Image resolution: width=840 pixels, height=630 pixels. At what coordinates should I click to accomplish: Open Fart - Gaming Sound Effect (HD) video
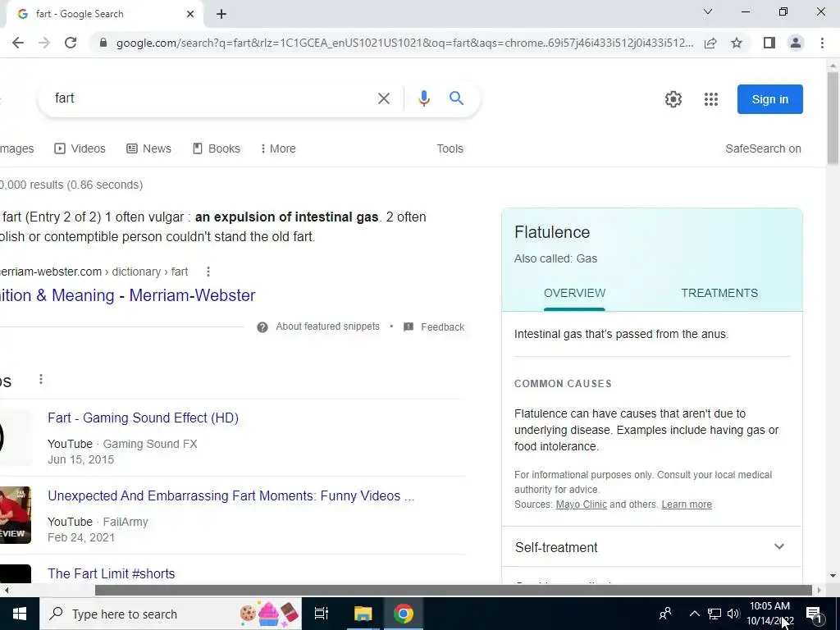pos(143,418)
